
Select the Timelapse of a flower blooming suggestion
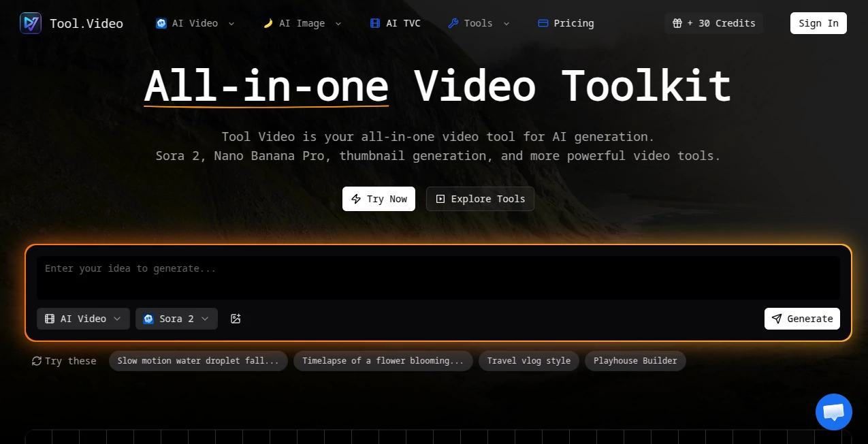point(383,361)
